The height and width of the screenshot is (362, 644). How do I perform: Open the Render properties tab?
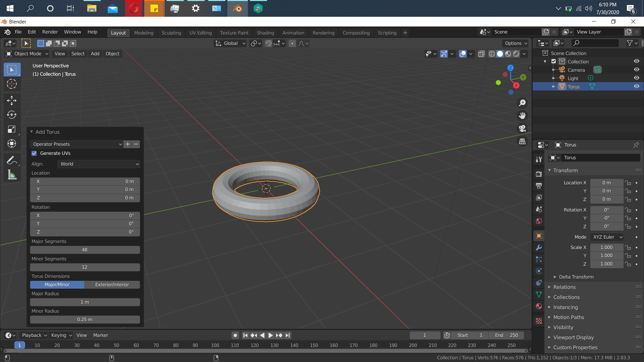[x=539, y=174]
